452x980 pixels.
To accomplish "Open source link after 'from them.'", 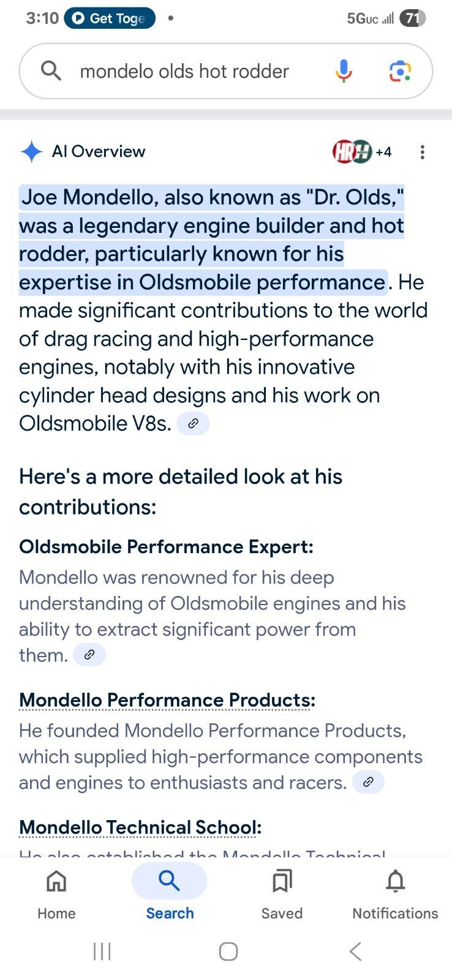I will tap(89, 655).
